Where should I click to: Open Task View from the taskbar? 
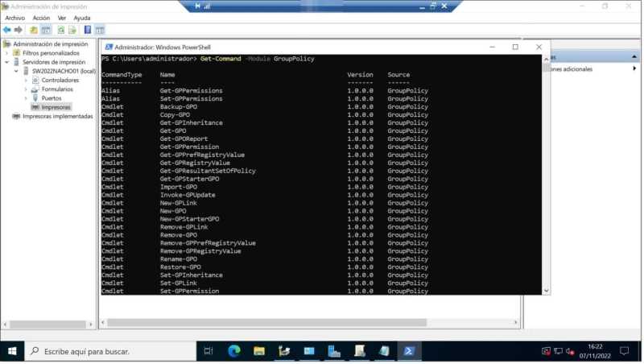pyautogui.click(x=208, y=351)
